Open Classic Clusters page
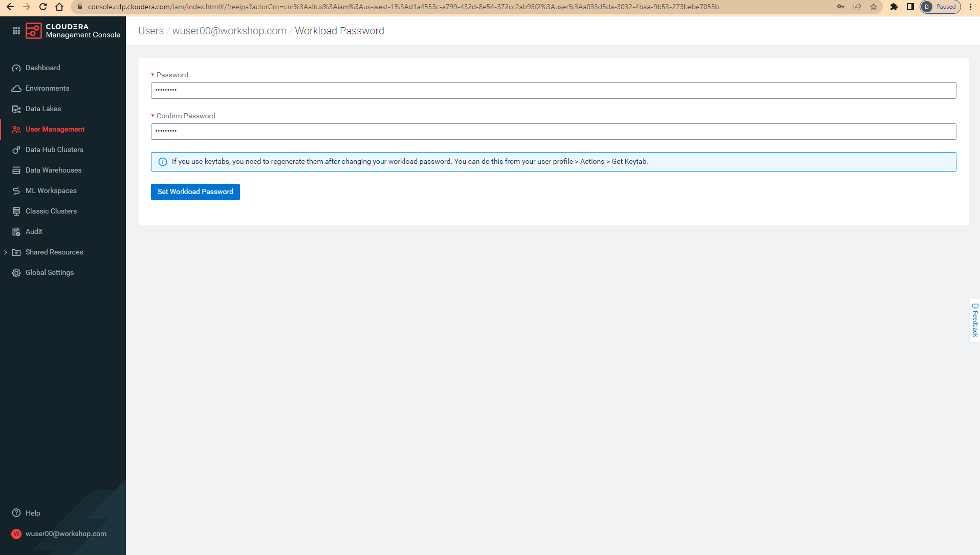This screenshot has width=980, height=555. (x=51, y=211)
